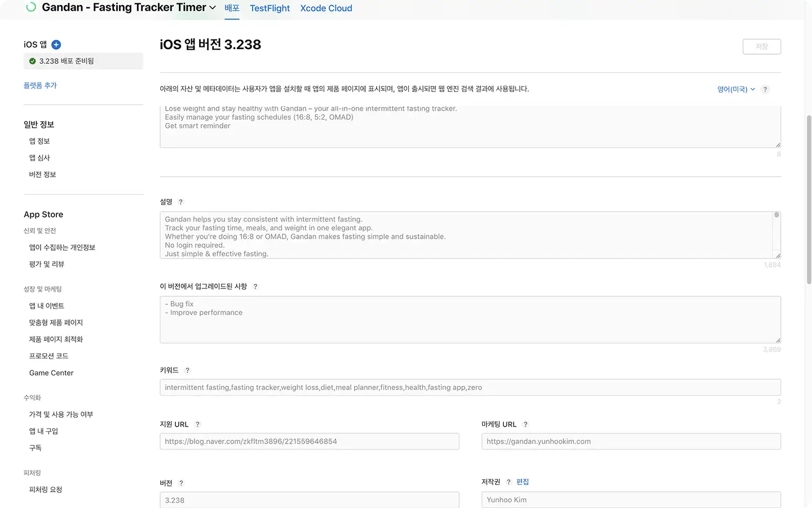Open 버전 정보 in sidebar
Screen dimensions: 812x508
pyautogui.click(x=42, y=174)
